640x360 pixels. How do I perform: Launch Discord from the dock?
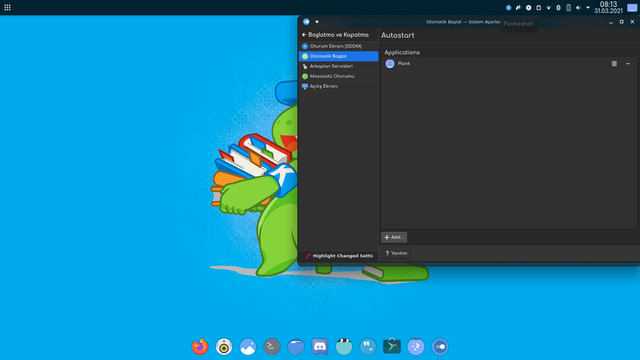(320, 347)
